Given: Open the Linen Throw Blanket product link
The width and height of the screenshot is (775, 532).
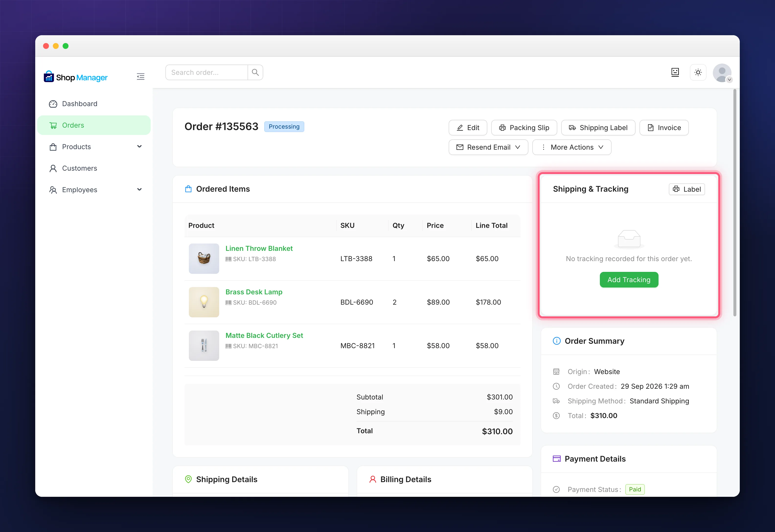Looking at the screenshot, I should click(x=259, y=249).
